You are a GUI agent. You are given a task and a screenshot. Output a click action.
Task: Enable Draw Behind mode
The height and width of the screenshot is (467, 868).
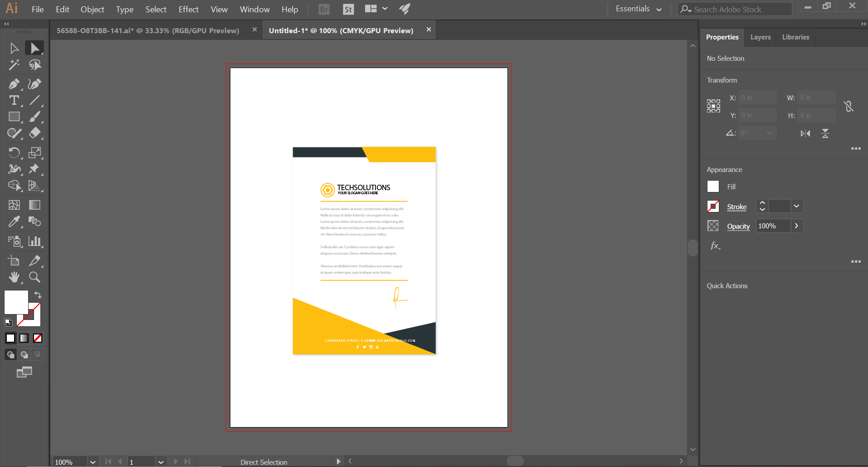point(24,354)
